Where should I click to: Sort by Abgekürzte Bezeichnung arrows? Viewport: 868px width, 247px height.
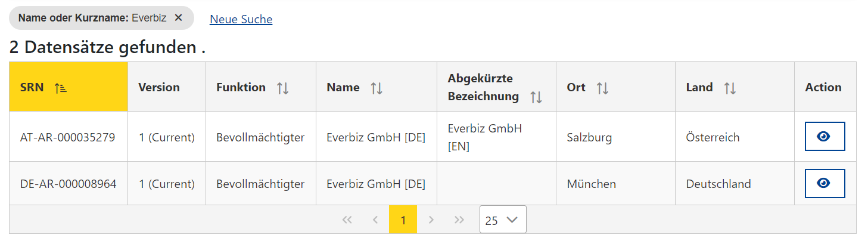pos(536,97)
